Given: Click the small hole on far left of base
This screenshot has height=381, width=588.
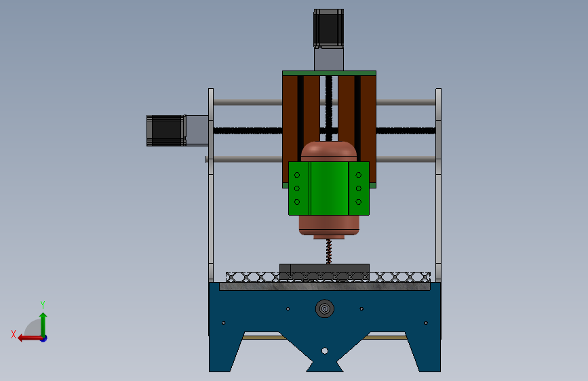Looking at the screenshot, I should click(x=224, y=323).
